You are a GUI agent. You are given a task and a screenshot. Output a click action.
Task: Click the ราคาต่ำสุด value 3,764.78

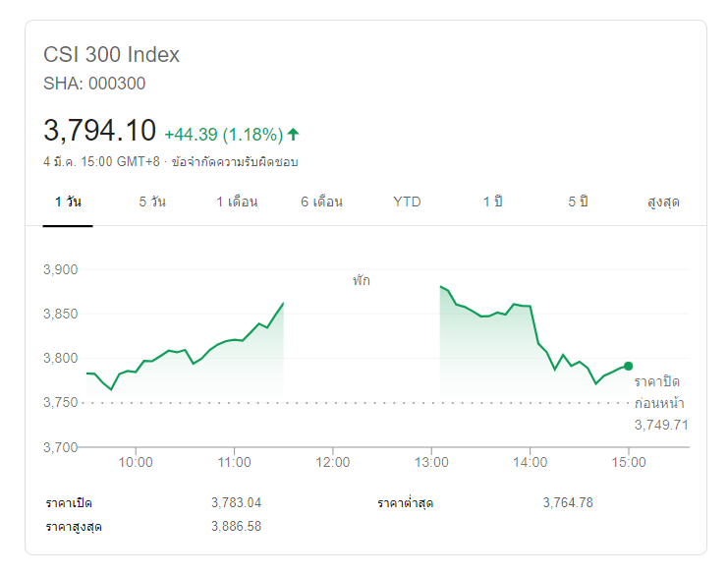pos(568,502)
